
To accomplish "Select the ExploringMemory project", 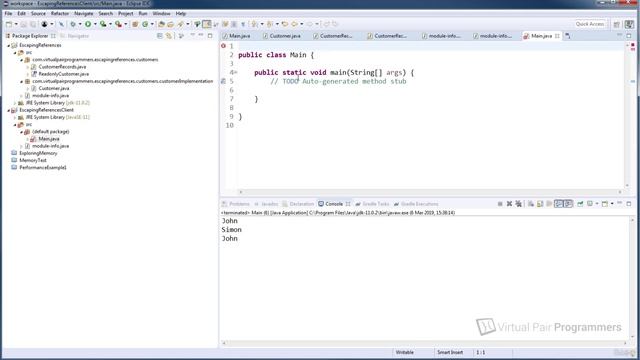I will click(x=38, y=153).
